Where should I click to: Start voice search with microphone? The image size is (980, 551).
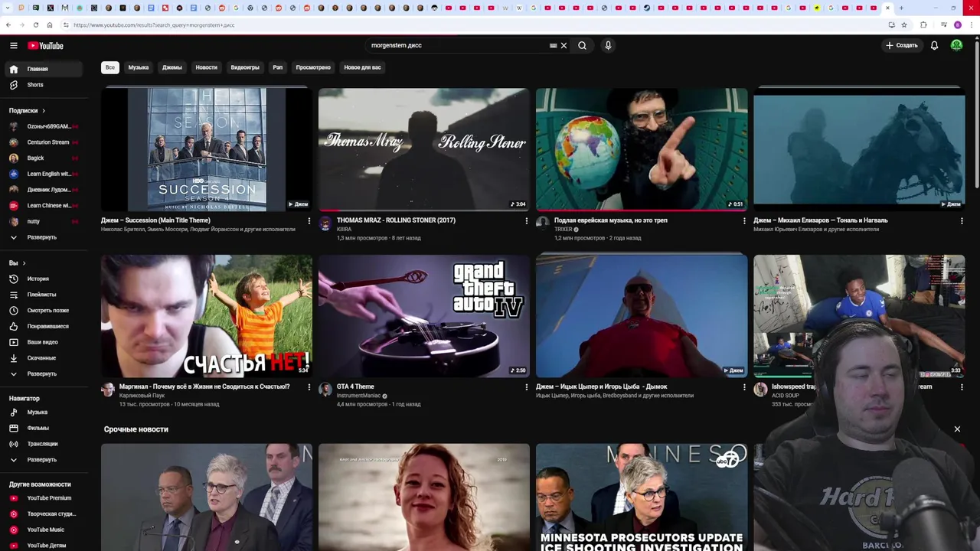pos(608,46)
